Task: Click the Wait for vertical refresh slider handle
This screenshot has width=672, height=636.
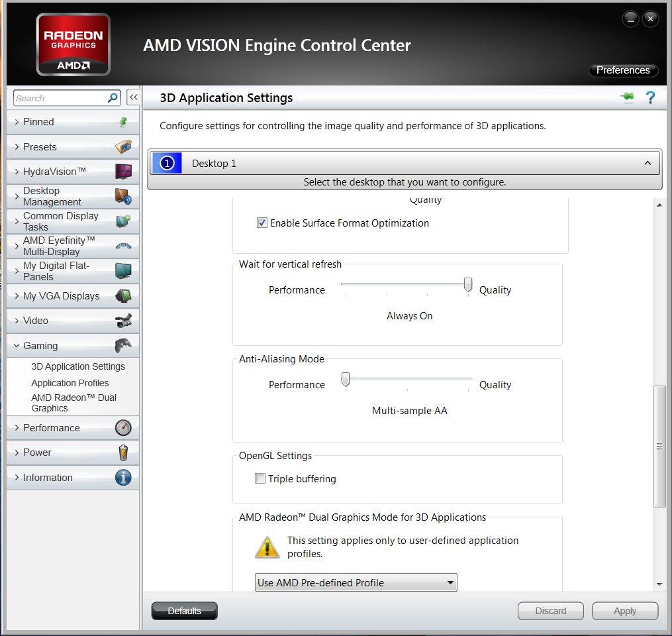Action: click(x=468, y=285)
